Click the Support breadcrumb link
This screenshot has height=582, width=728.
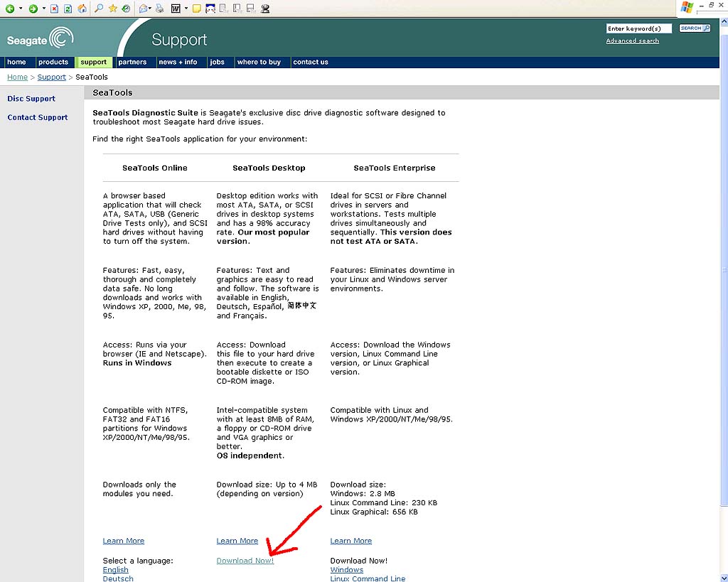[x=51, y=77]
